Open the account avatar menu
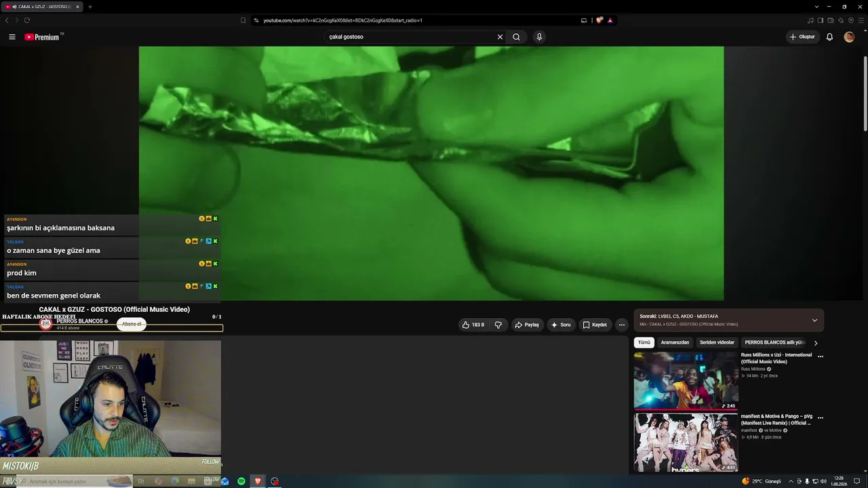 849,37
